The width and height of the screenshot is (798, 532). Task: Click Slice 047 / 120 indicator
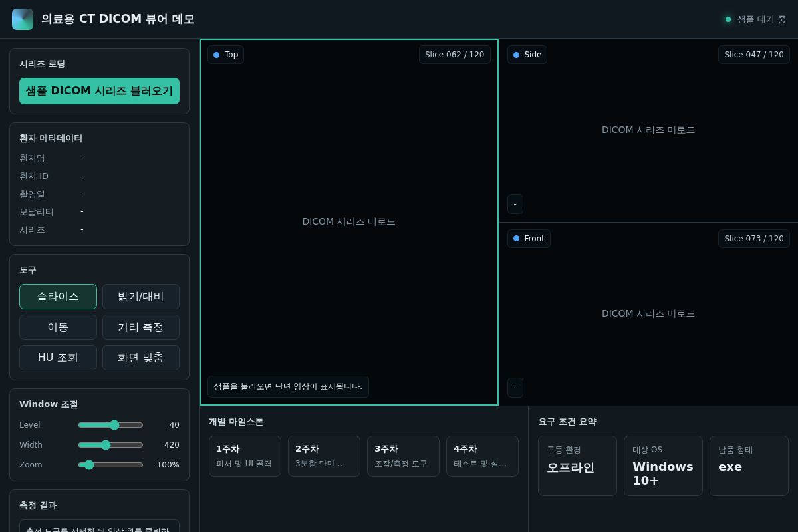tap(754, 55)
